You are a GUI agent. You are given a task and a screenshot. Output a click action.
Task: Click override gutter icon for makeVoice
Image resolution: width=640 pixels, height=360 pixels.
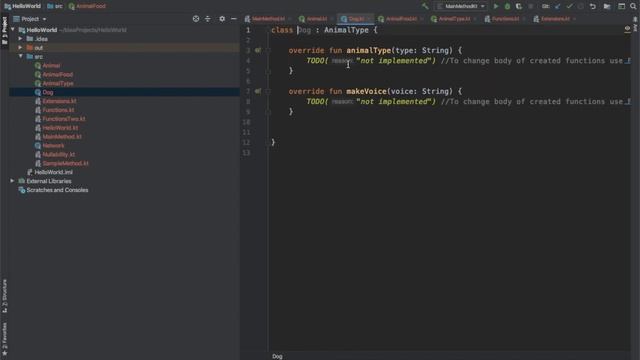pyautogui.click(x=258, y=91)
